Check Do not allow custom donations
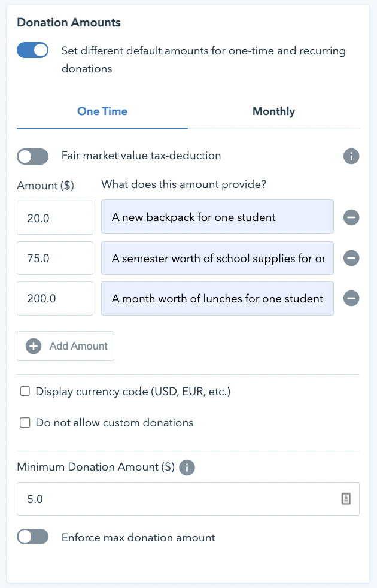Screen dimensions: 377x588 point(25,423)
